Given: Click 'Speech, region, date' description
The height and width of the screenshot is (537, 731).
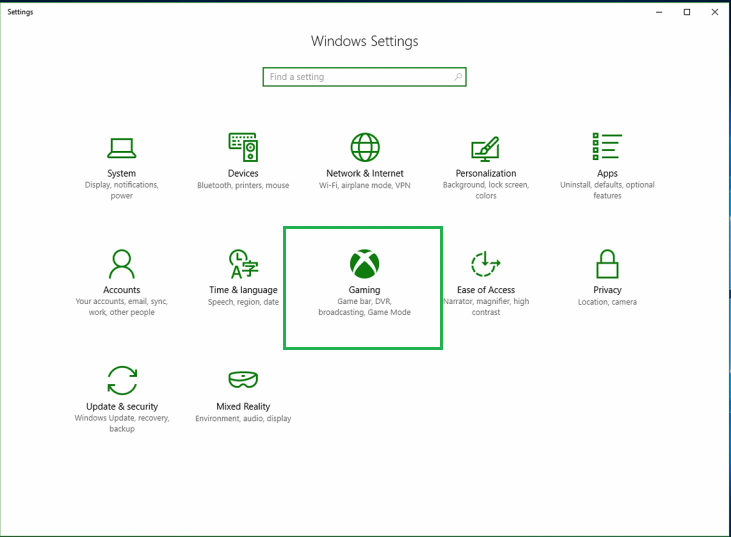Looking at the screenshot, I should click(243, 302).
